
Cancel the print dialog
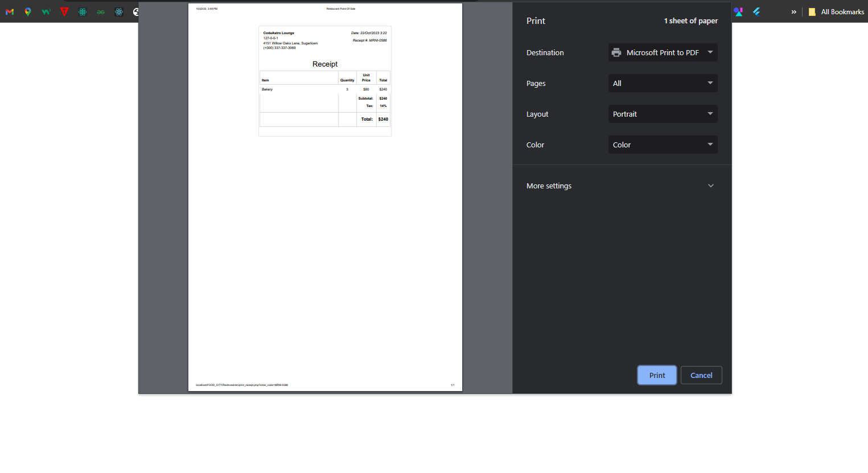pos(701,375)
